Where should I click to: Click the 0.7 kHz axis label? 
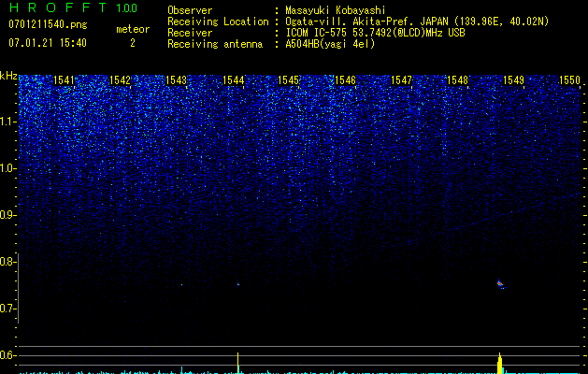(x=7, y=309)
